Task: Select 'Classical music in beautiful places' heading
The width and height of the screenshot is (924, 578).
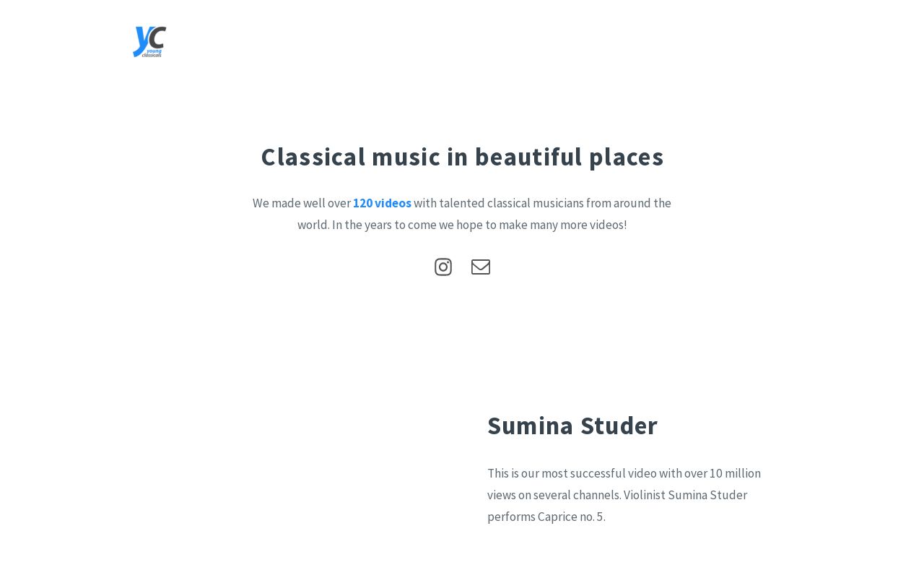Action: (462, 157)
